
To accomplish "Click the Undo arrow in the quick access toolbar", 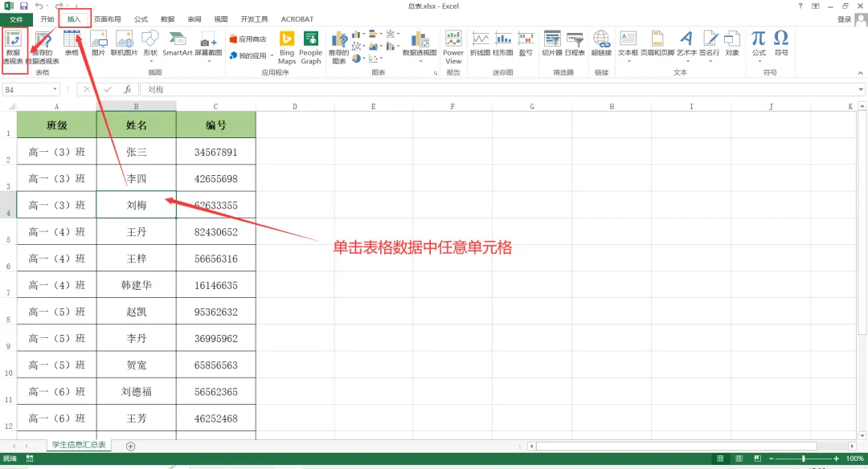I will 39,6.
